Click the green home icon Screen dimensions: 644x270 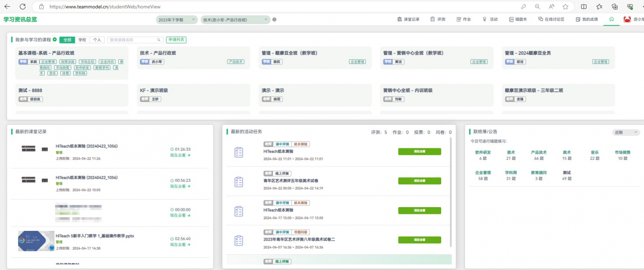(611, 19)
